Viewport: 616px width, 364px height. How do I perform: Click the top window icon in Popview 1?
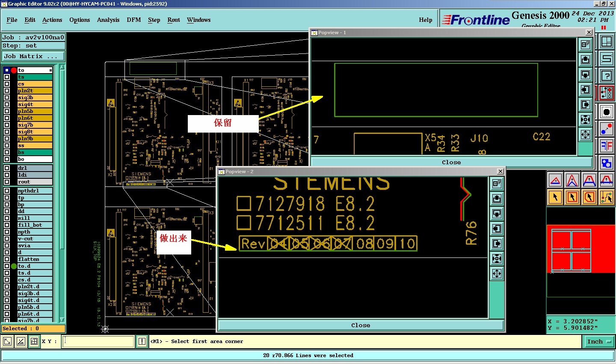pyautogui.click(x=585, y=44)
